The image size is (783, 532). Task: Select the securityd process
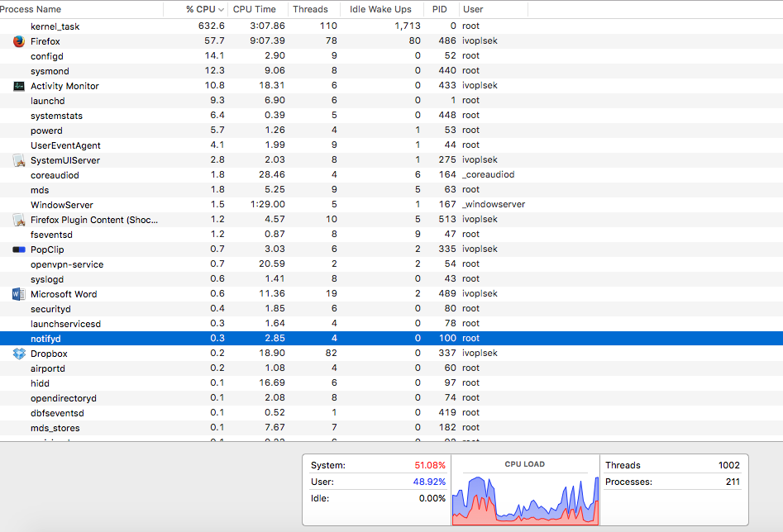point(50,309)
